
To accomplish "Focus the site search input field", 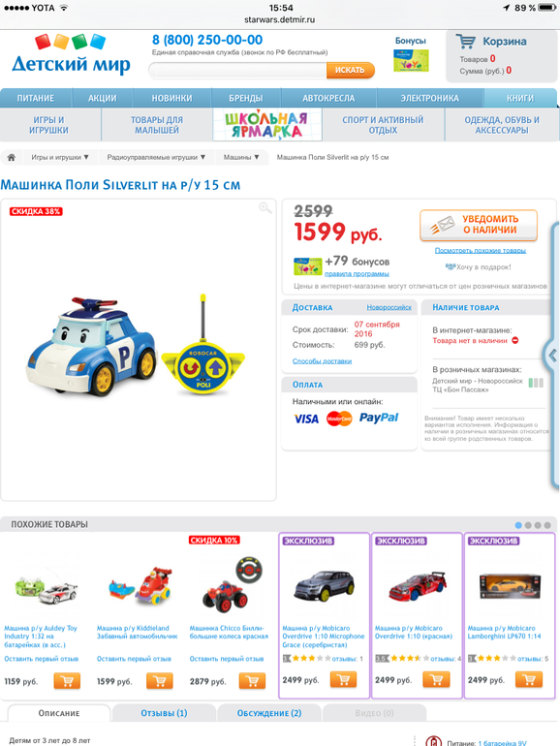I will coord(238,71).
